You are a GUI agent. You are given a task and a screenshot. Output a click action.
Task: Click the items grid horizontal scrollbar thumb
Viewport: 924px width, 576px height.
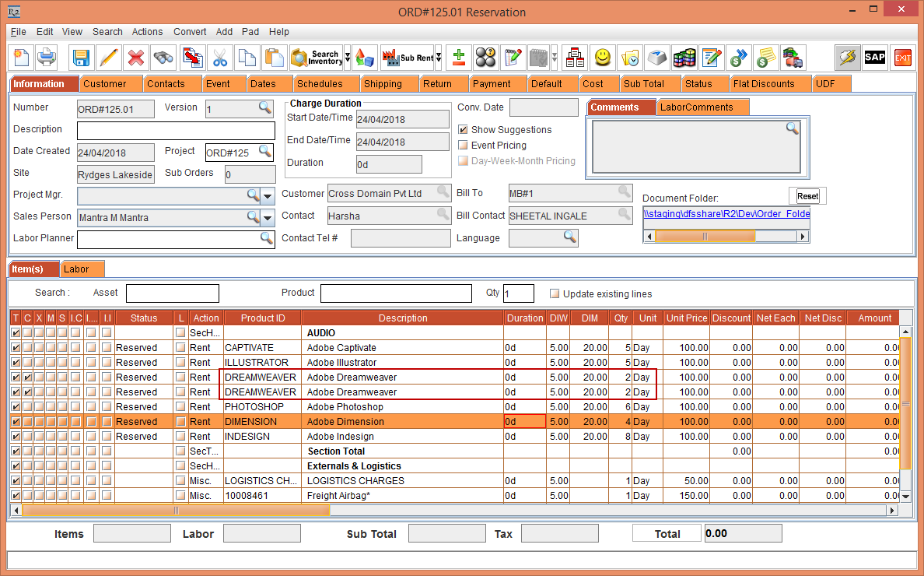177,511
